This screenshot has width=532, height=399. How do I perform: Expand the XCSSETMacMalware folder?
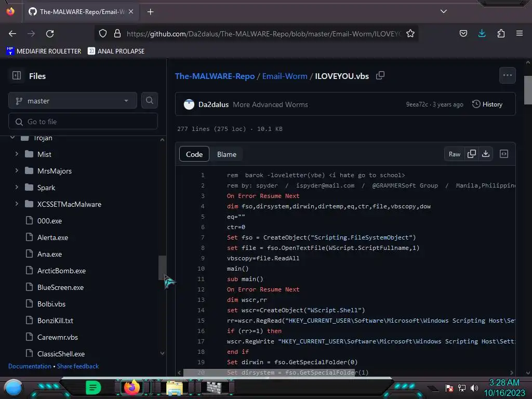[x=16, y=204]
